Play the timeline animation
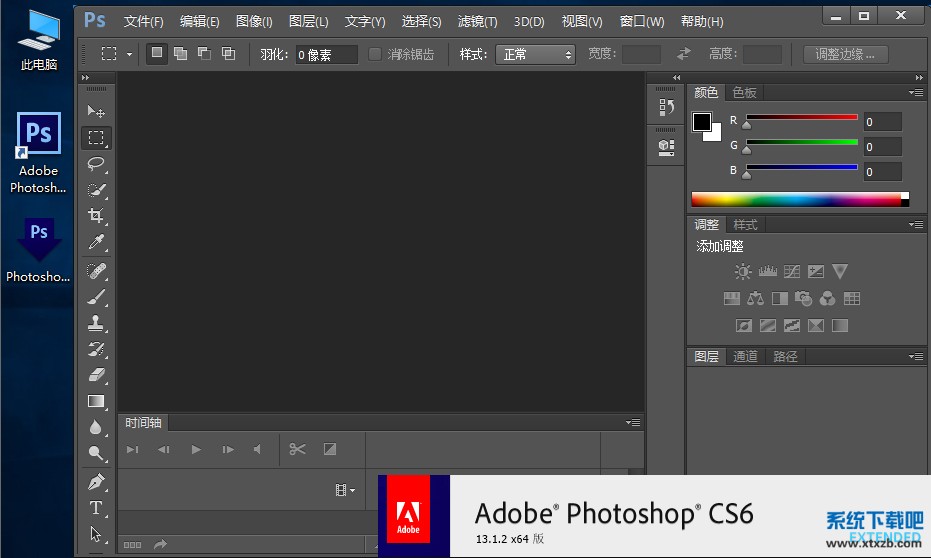931x558 pixels. 196,449
